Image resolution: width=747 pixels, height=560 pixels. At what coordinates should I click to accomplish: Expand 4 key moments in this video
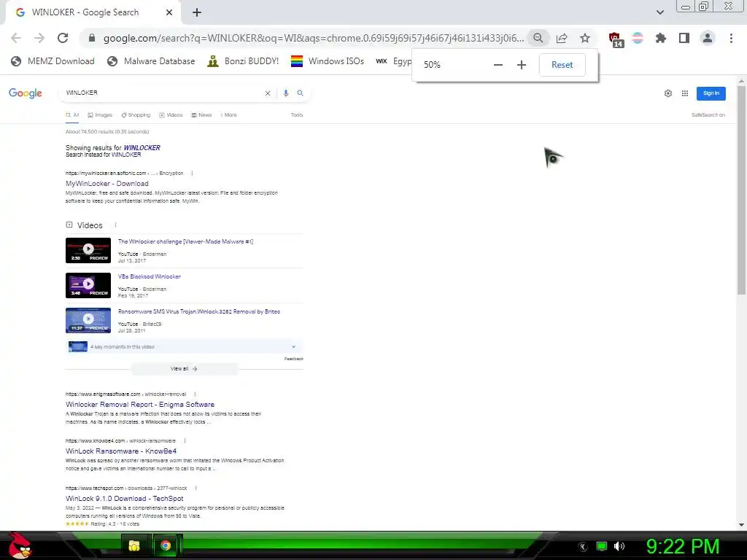(x=185, y=346)
